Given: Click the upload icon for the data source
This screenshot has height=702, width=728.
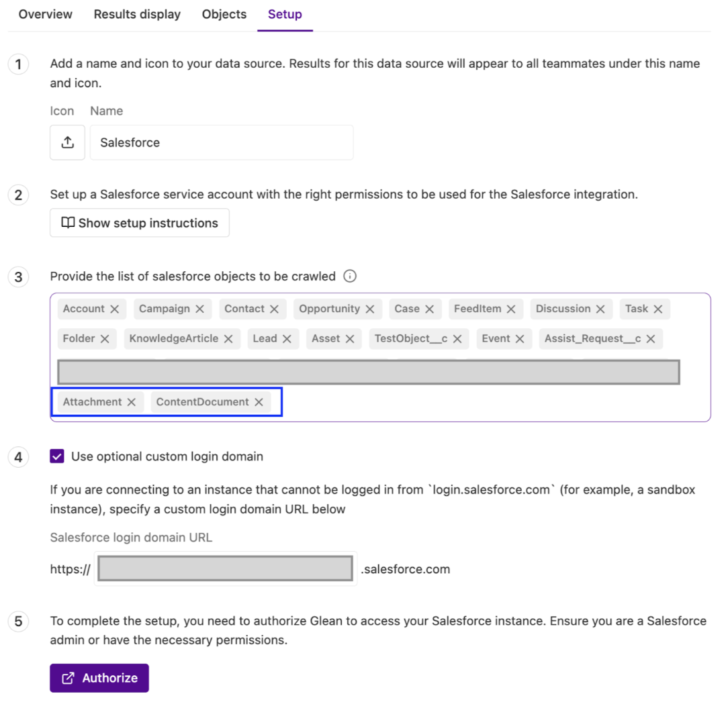Looking at the screenshot, I should click(x=67, y=142).
